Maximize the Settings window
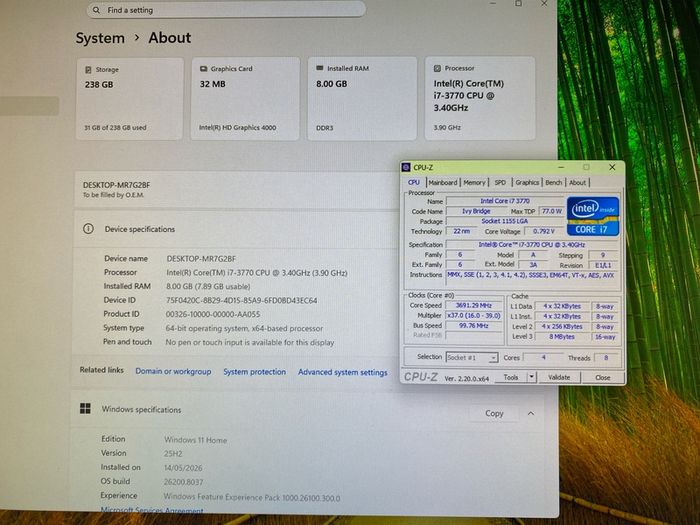This screenshot has height=525, width=700. (x=518, y=4)
